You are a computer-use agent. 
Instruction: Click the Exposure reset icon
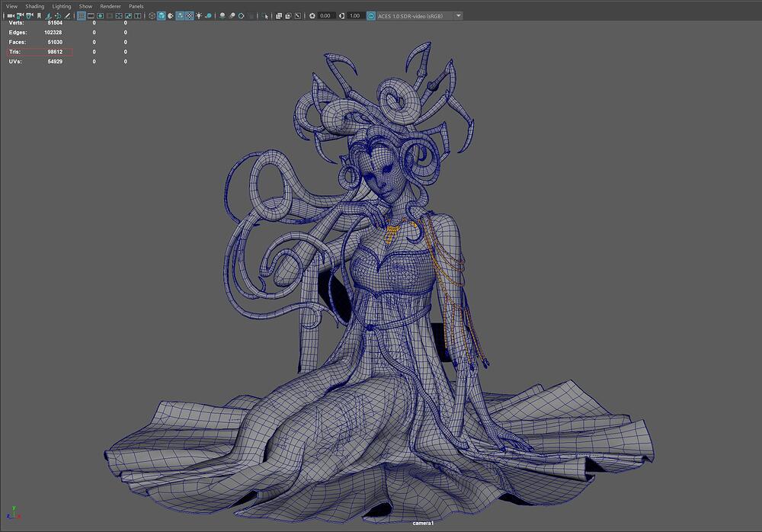click(312, 15)
